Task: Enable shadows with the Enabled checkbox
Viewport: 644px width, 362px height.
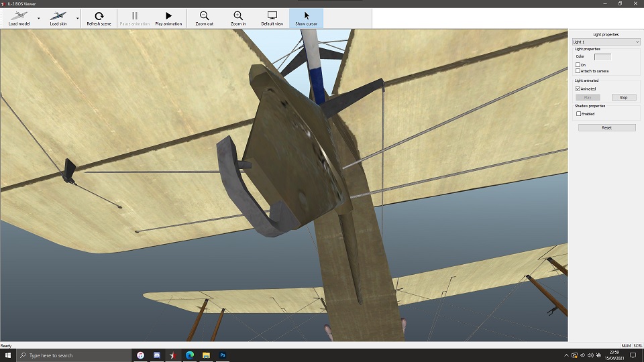Action: pos(578,114)
